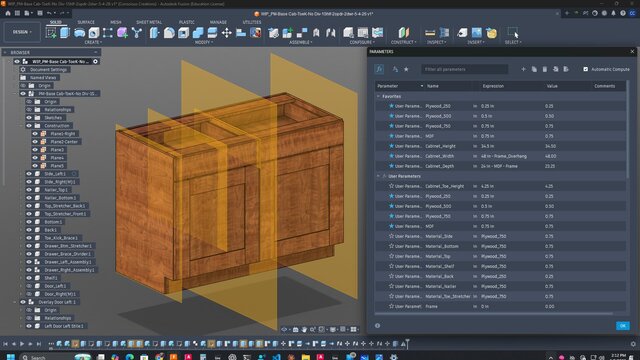Open the Parameter column filter dropdown
The image size is (640, 360).
422,86
